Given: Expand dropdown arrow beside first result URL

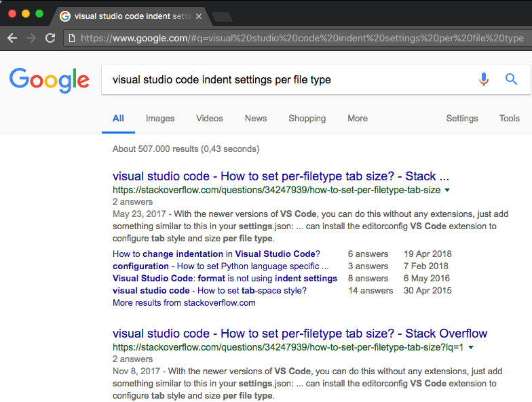Looking at the screenshot, I should (447, 190).
